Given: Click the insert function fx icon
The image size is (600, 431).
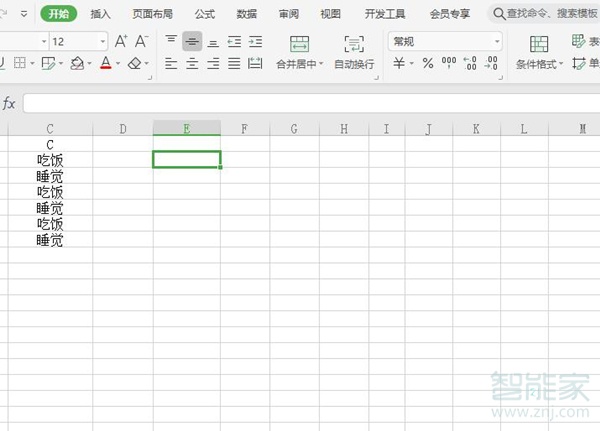Looking at the screenshot, I should click(9, 104).
